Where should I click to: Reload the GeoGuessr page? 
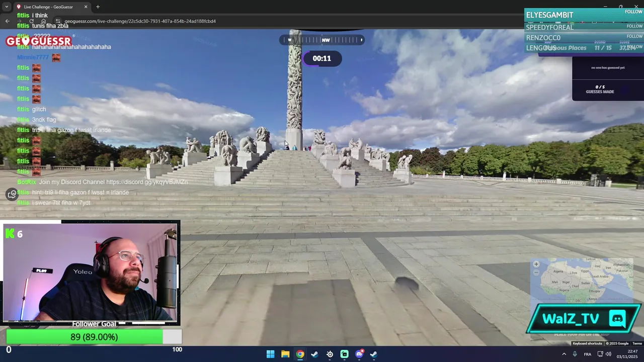(31, 21)
